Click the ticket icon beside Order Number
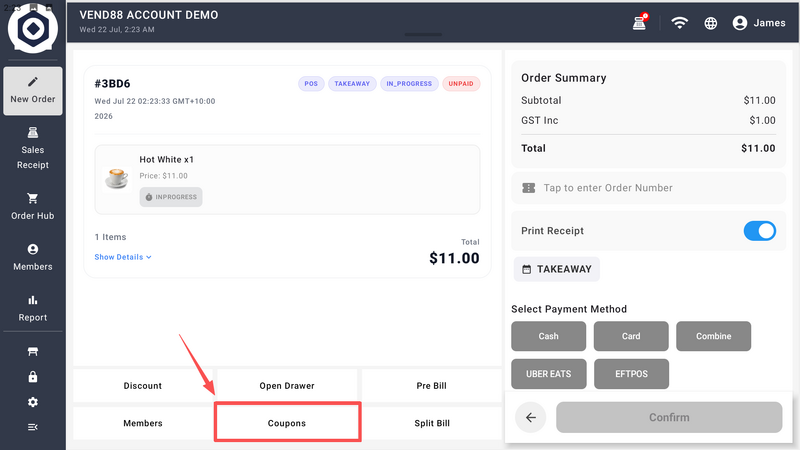The width and height of the screenshot is (800, 450). click(529, 188)
